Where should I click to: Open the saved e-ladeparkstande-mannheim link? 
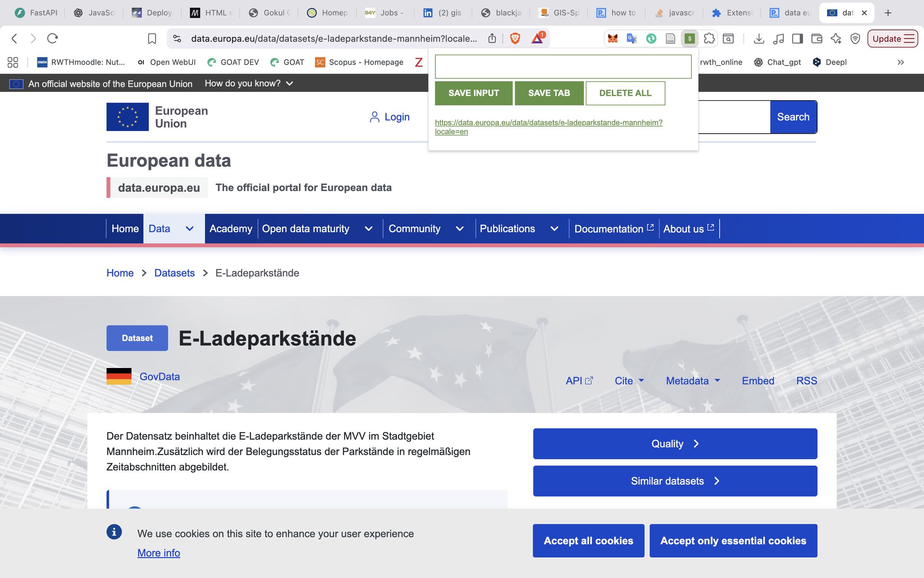click(x=549, y=127)
